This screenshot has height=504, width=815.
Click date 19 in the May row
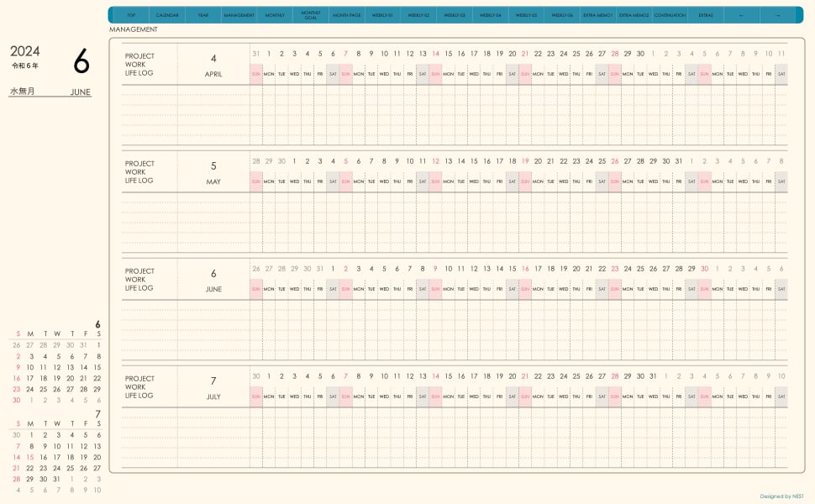525,161
